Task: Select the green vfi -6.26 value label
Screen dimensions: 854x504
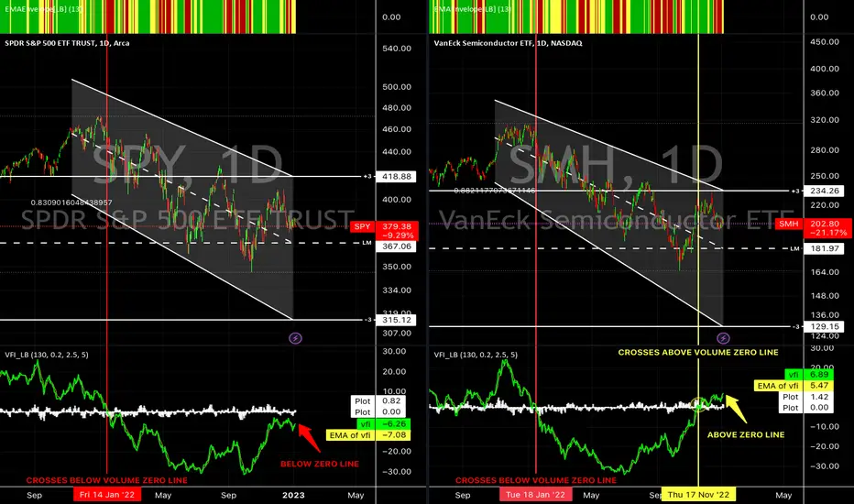Action: click(x=383, y=424)
